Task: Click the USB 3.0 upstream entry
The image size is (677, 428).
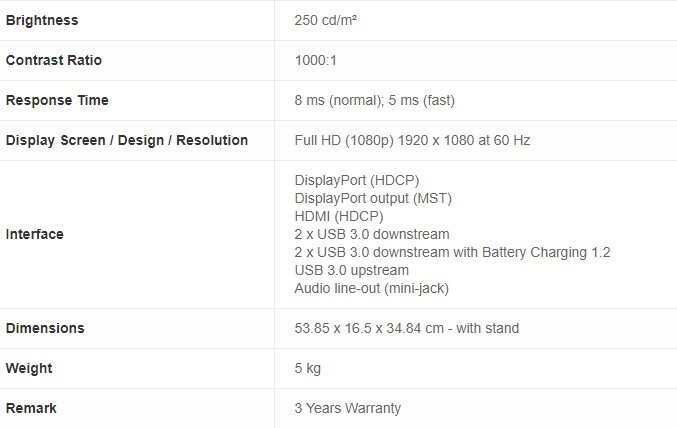Action: (352, 270)
